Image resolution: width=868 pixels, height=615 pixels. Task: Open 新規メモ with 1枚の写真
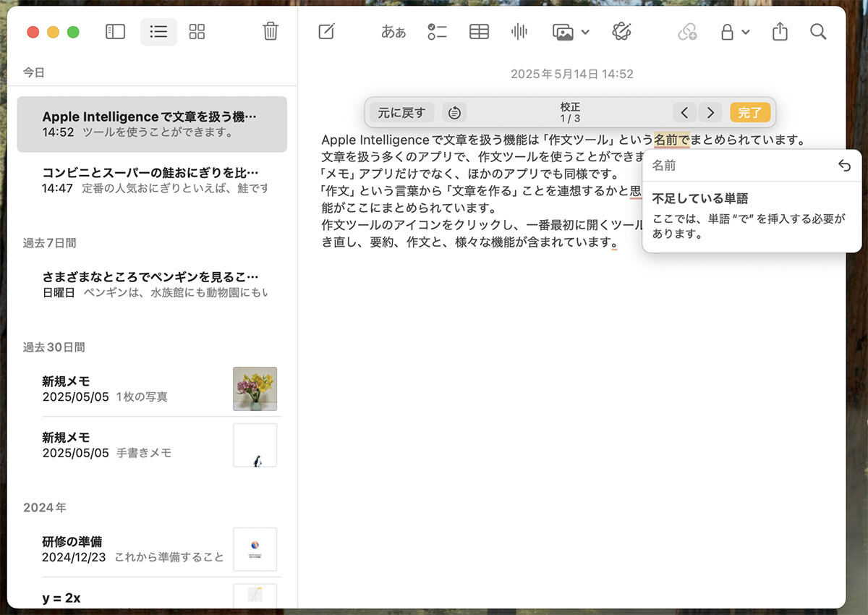click(x=152, y=389)
